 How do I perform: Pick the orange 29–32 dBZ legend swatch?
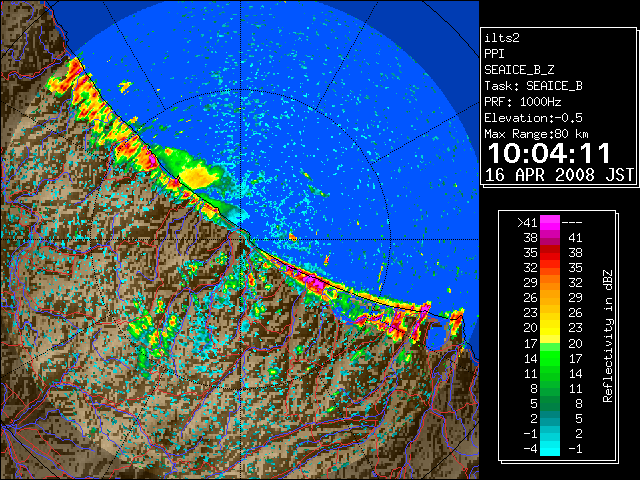550,282
